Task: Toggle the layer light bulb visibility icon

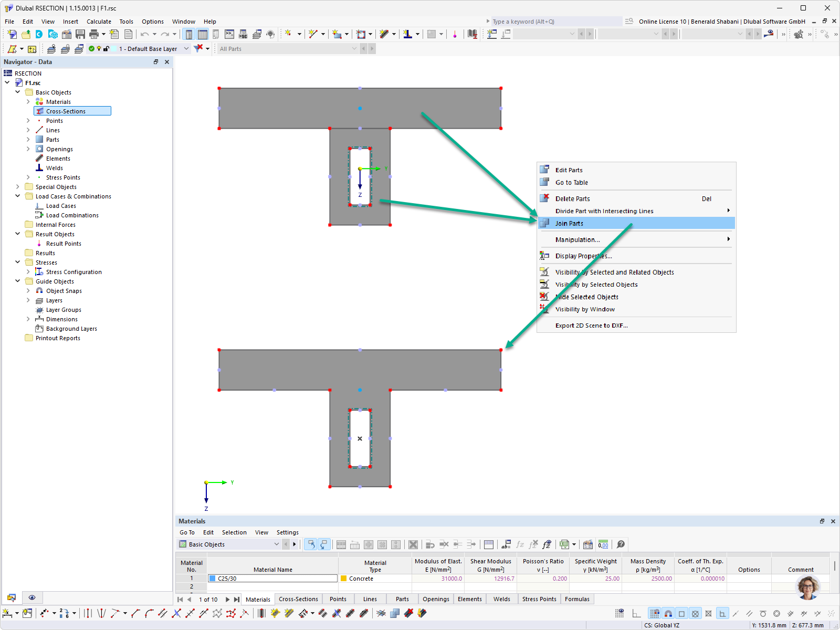Action: coord(99,49)
